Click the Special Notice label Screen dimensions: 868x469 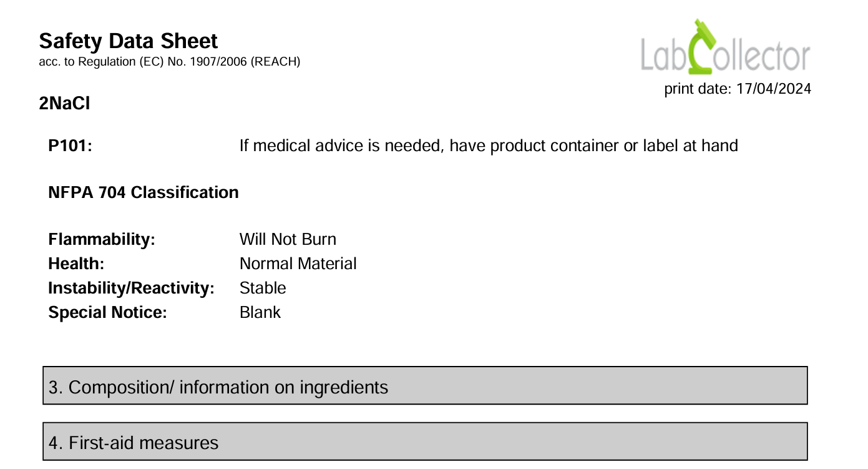tap(108, 313)
